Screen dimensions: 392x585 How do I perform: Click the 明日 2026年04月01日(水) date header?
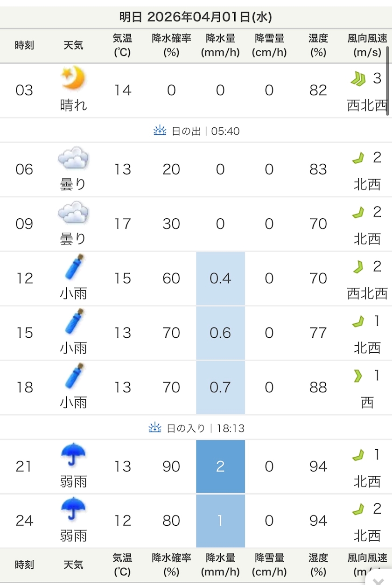(196, 17)
